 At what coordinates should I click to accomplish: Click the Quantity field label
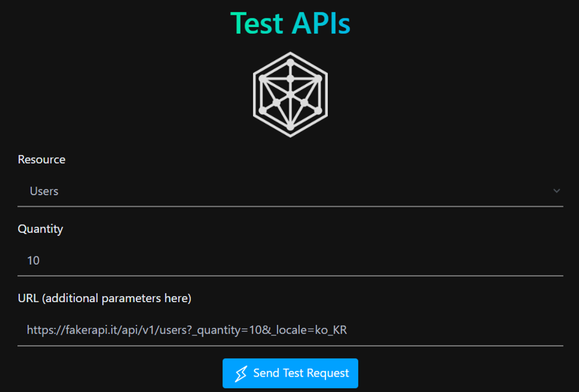(x=40, y=229)
